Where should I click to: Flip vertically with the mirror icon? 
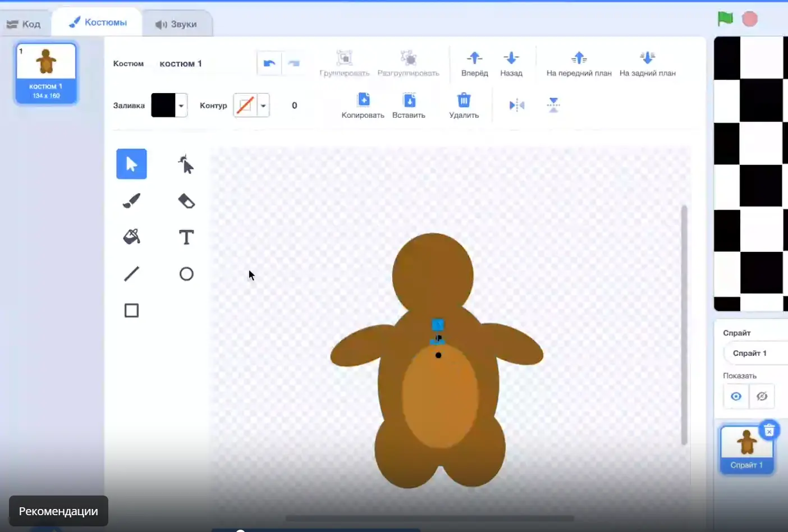553,106
